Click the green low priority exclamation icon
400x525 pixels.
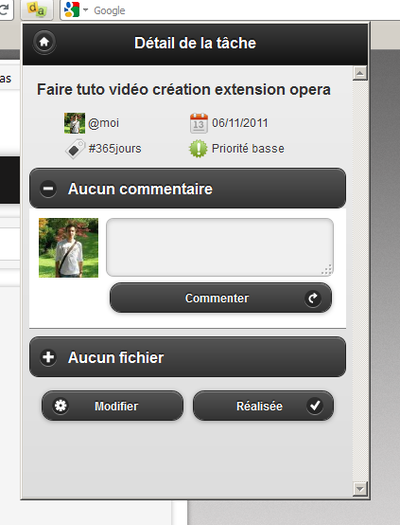coord(198,149)
